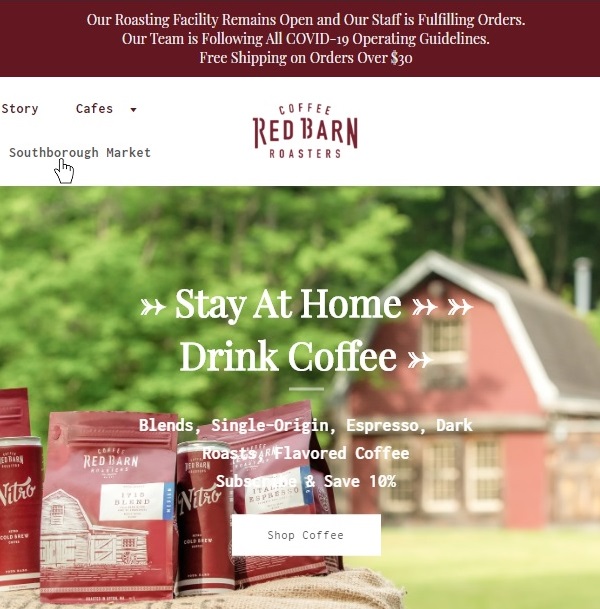
Task: Open the Story navigation menu item
Action: tap(19, 109)
